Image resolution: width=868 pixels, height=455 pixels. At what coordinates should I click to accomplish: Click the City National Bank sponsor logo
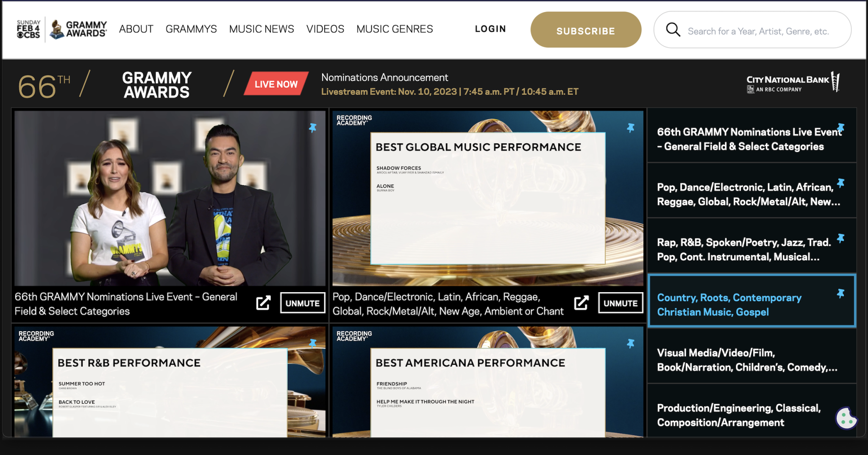pyautogui.click(x=793, y=82)
